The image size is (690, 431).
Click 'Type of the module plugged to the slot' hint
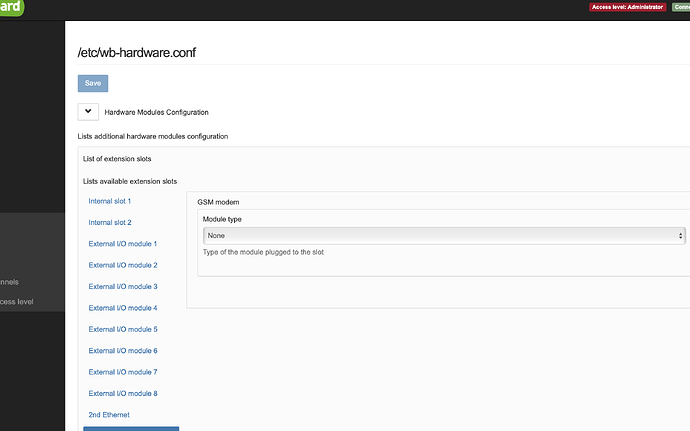pyautogui.click(x=263, y=252)
